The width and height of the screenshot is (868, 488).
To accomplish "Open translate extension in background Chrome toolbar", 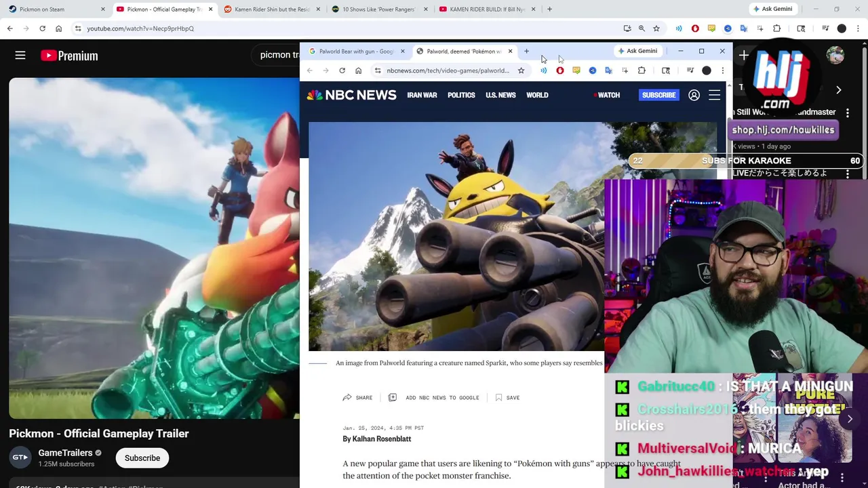I will click(x=744, y=28).
